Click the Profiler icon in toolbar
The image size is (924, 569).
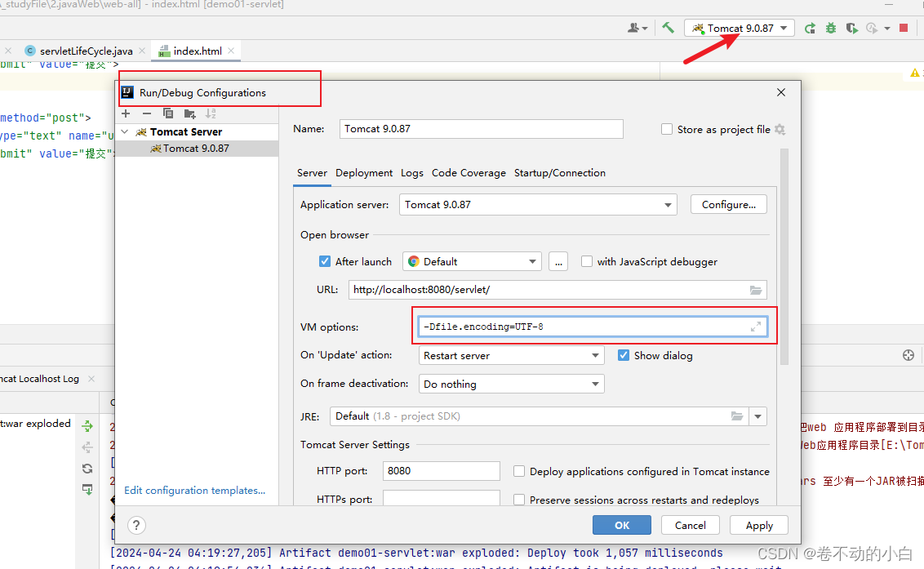point(872,29)
